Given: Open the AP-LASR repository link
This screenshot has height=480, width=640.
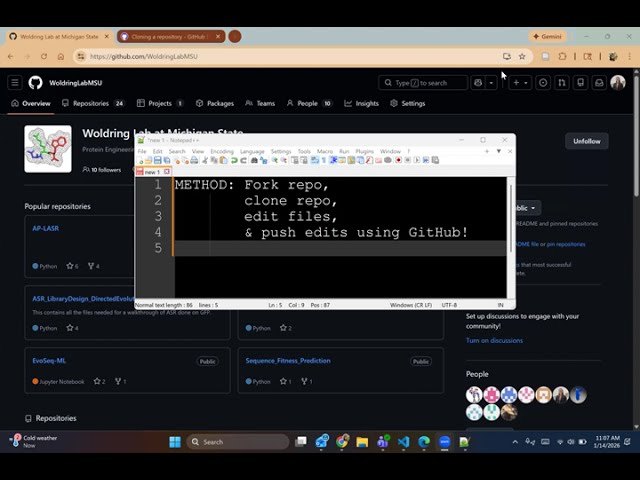Looking at the screenshot, I should 46,228.
